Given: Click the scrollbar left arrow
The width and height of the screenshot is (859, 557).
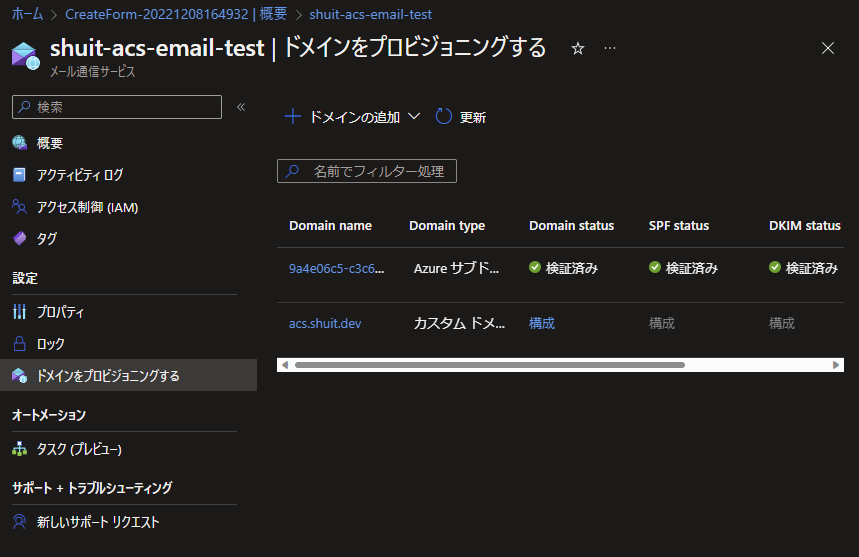Looking at the screenshot, I should pos(284,365).
